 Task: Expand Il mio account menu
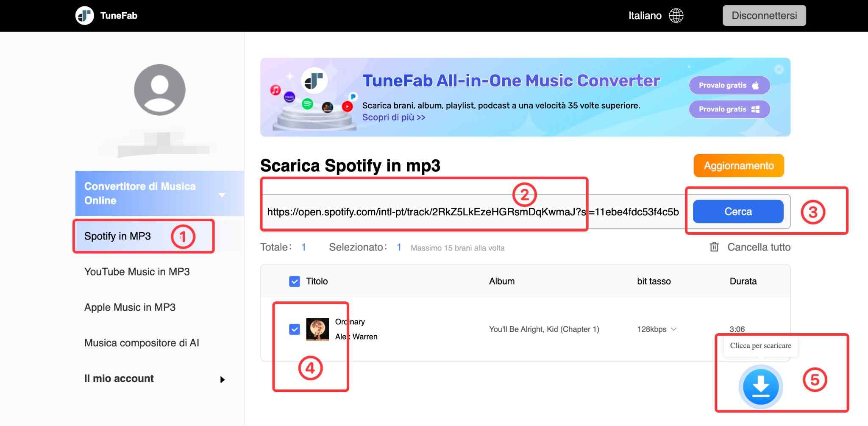(223, 379)
